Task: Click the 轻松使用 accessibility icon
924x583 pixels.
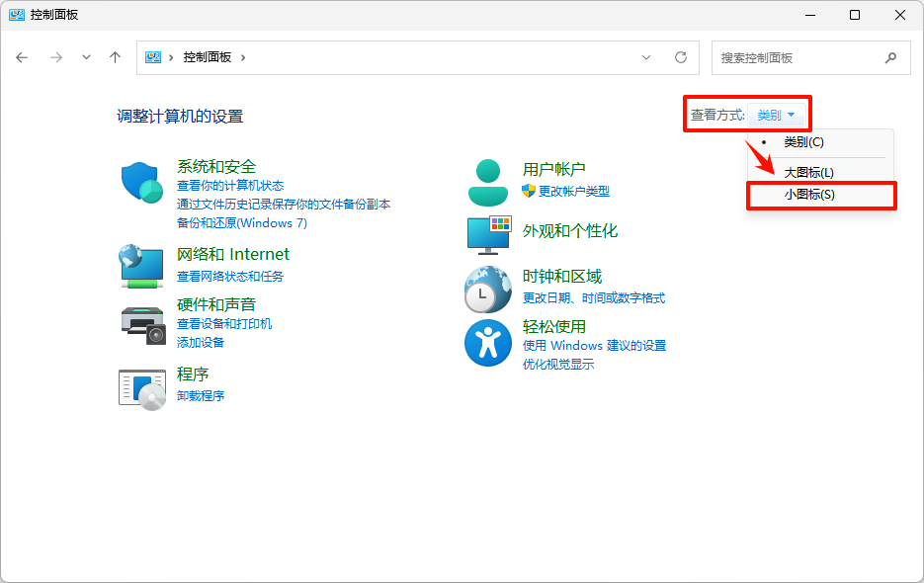Action: tap(487, 343)
